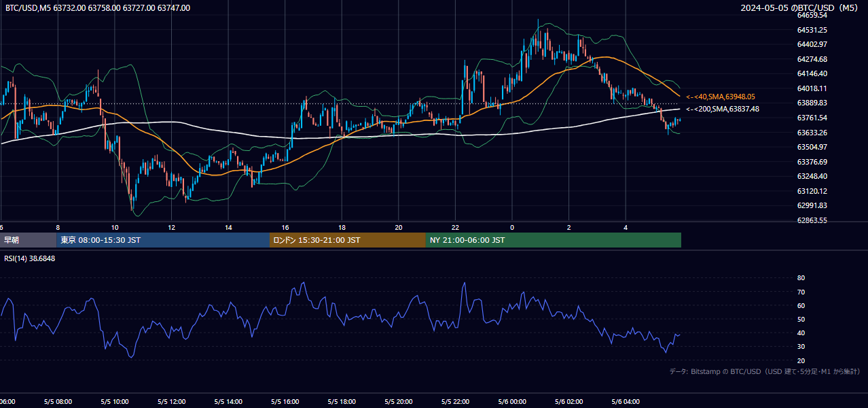Click bottom time label 5/5 14:00
Screen dimensions: 868x408
pos(228,402)
